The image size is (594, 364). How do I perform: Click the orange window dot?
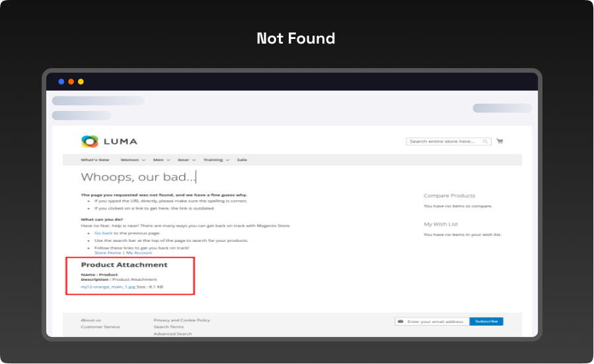(x=71, y=82)
